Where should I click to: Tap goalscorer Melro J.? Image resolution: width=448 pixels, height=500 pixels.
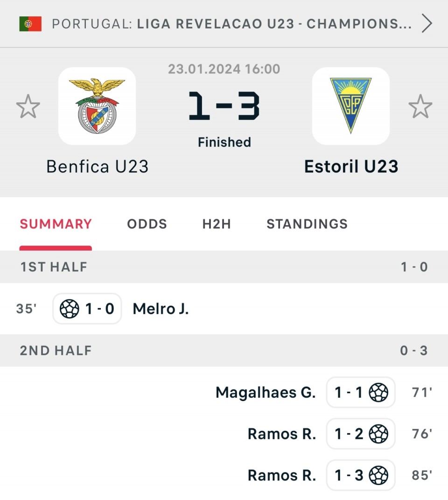pos(161,309)
